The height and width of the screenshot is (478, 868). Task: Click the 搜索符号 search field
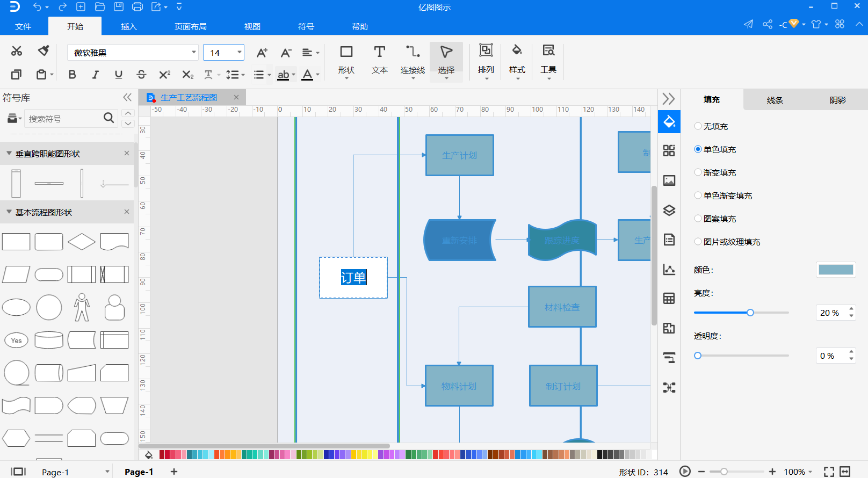coord(63,119)
